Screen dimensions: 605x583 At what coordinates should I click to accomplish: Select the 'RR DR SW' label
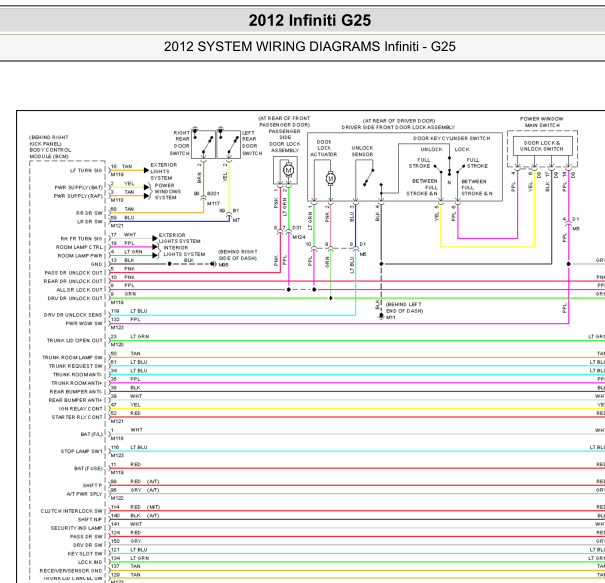coord(89,213)
